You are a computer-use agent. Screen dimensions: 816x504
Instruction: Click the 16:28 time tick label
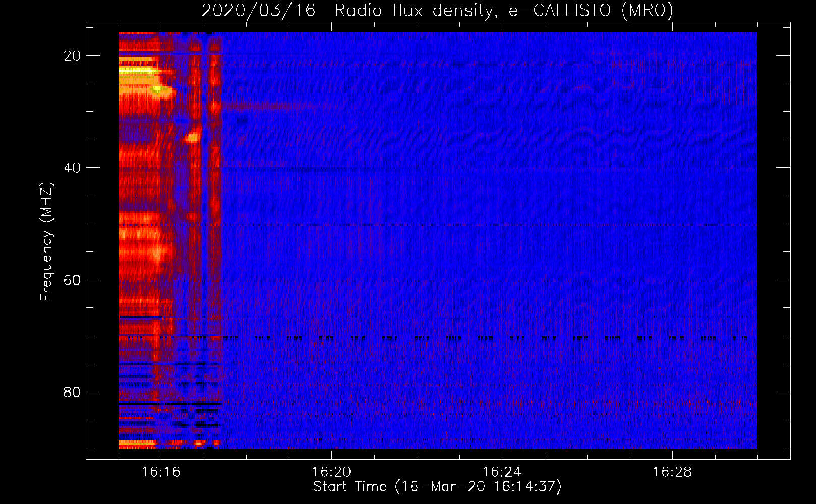click(x=672, y=472)
